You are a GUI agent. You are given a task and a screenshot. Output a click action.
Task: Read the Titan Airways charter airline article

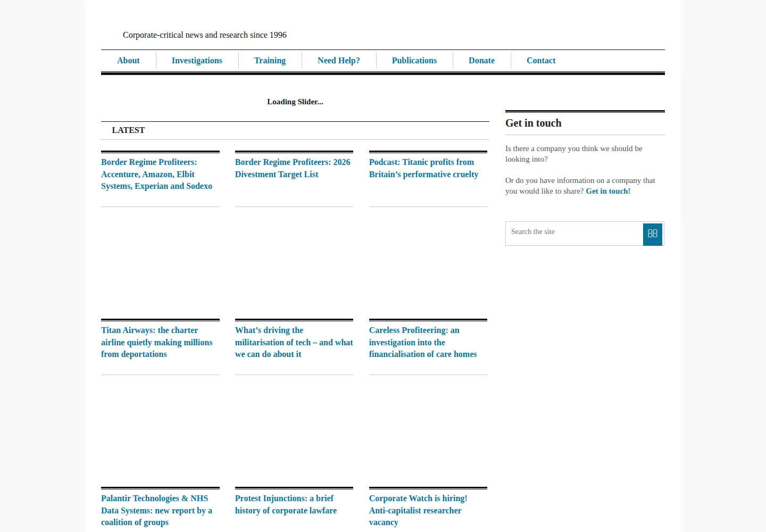point(157,342)
